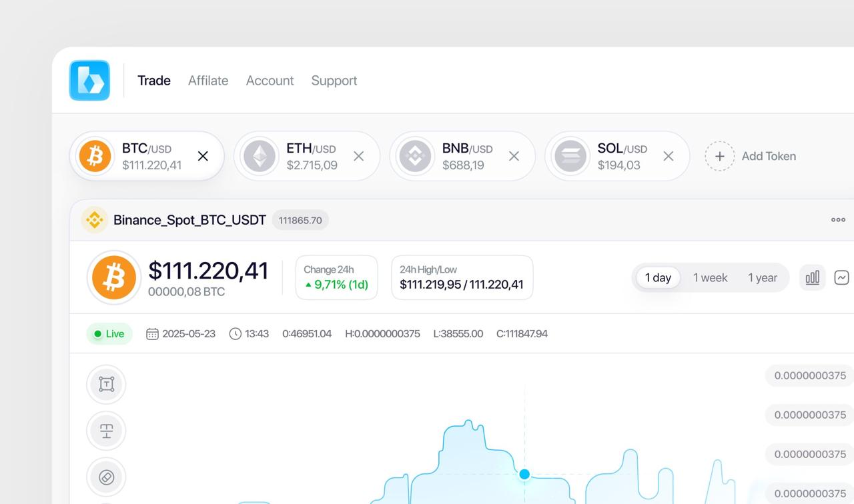Click the Binance_Spot_BTC_USDT title
This screenshot has width=854, height=504.
click(189, 220)
